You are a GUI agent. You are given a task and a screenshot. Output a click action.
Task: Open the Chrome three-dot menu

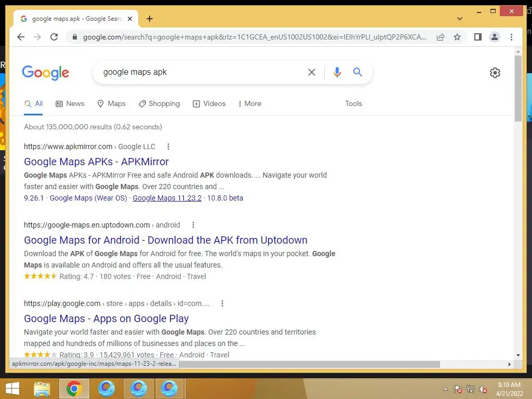[x=511, y=37]
